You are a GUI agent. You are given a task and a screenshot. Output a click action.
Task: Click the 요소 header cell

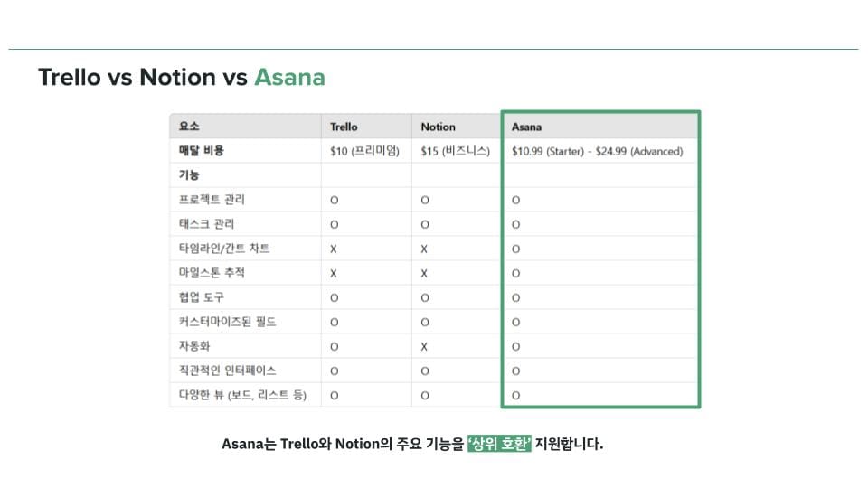pos(190,127)
